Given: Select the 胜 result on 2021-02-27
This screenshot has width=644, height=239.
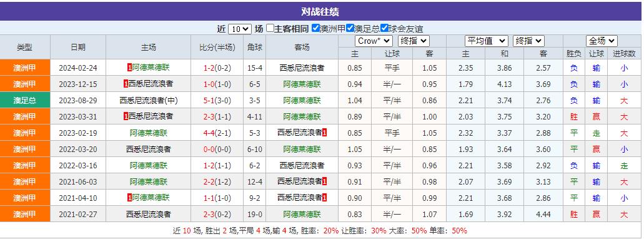Looking at the screenshot, I should point(574,215).
